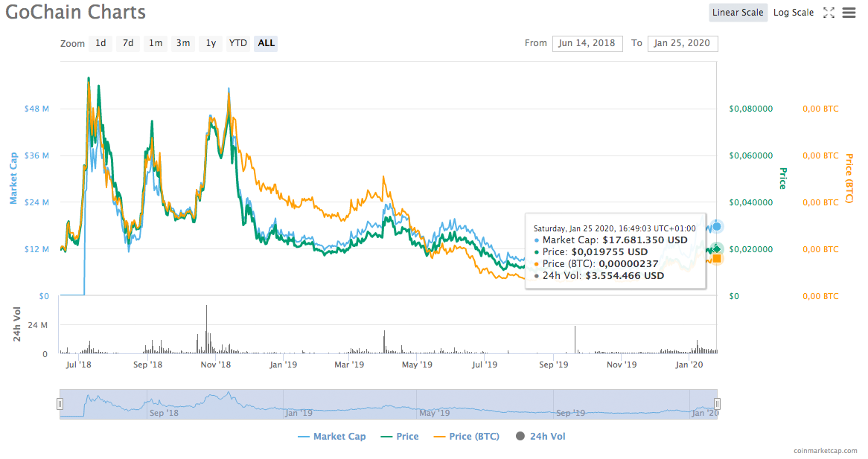Switch to Log Scale
The image size is (868, 459).
pyautogui.click(x=793, y=12)
